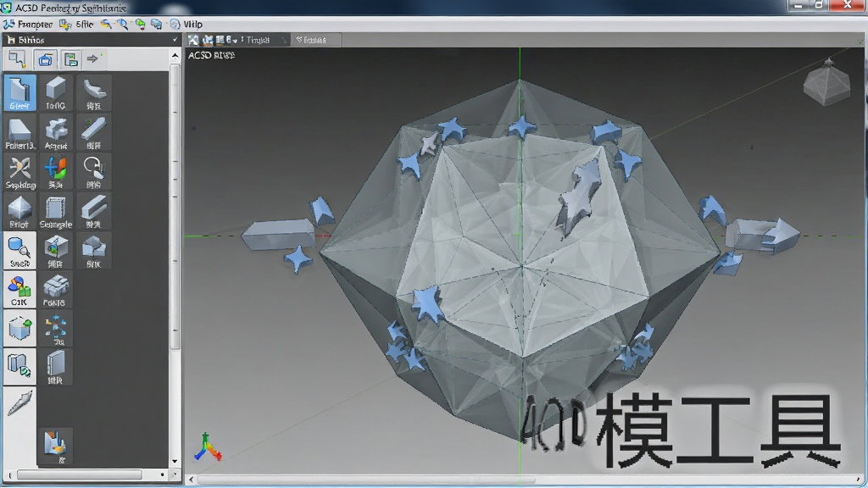This screenshot has width=868, height=488.
Task: Pick the pyramid-shaped Brief primitive tool
Action: click(x=20, y=211)
